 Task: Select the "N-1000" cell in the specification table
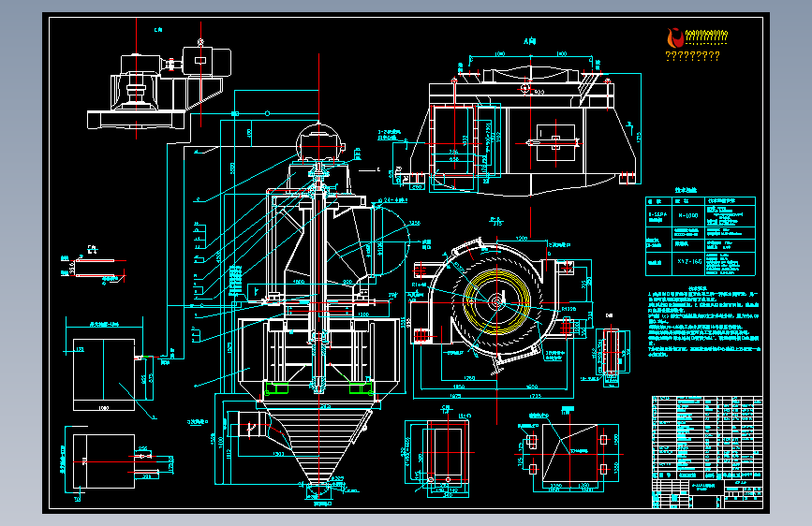[687, 215]
